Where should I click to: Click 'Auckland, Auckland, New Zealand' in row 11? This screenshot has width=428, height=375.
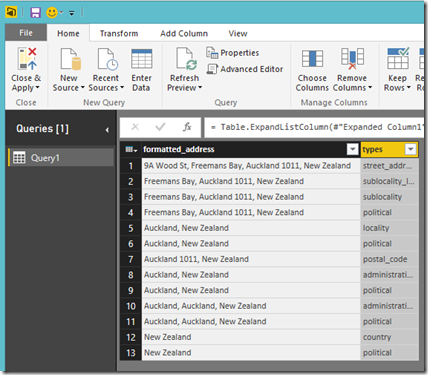pos(251,321)
